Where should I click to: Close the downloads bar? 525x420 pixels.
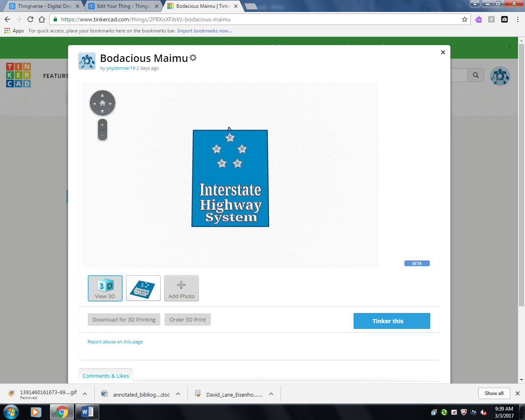(518, 393)
